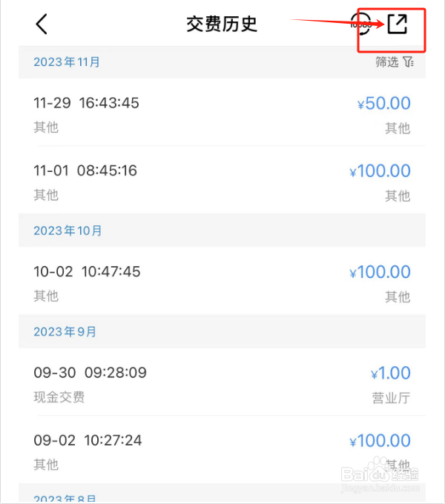Open the filter funnel icon

[408, 62]
